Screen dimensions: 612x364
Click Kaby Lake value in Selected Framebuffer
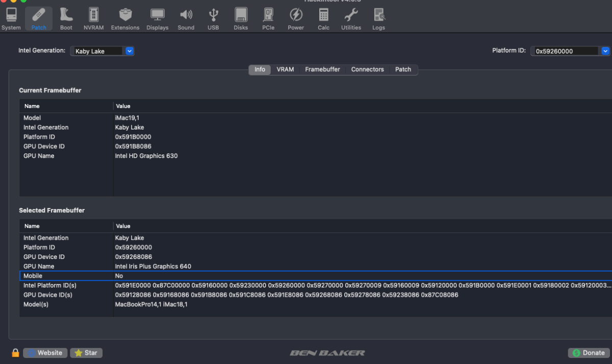(x=130, y=238)
